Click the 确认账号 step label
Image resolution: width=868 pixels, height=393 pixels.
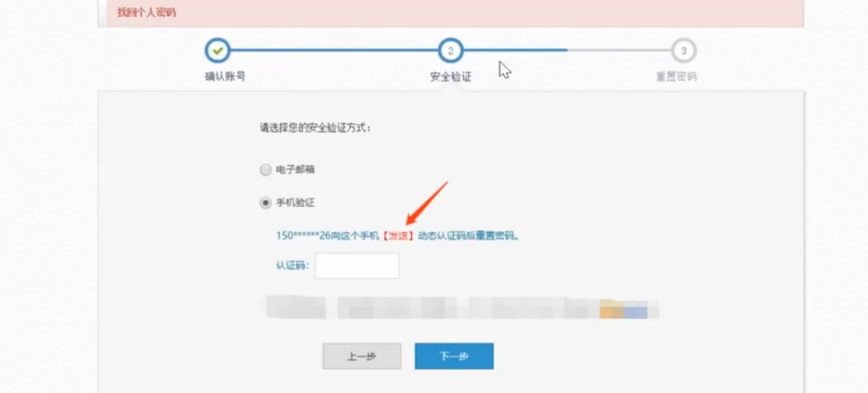pos(225,77)
